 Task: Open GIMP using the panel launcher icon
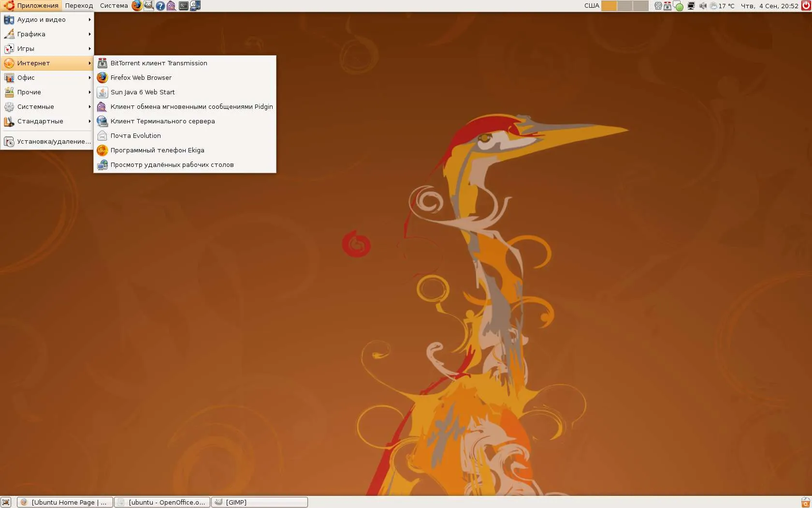[149, 6]
